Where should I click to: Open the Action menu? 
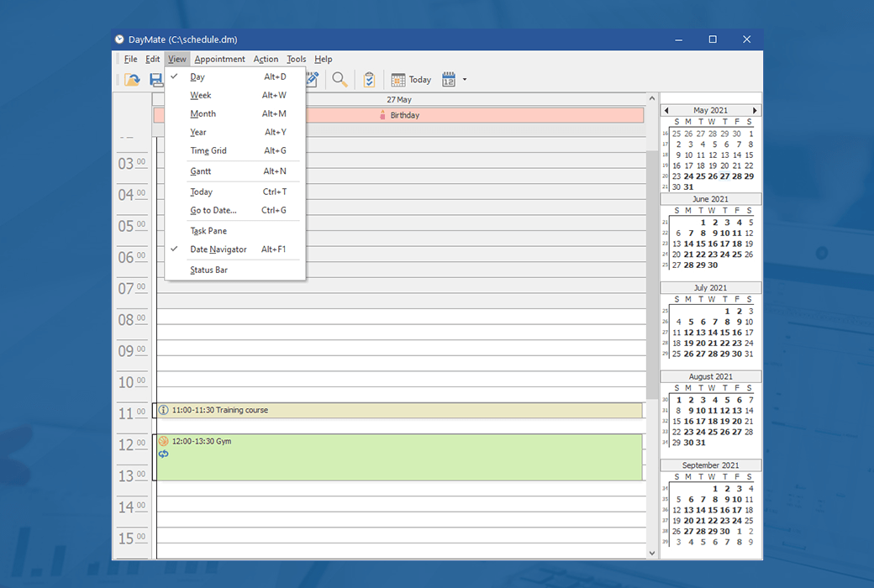[x=266, y=59]
